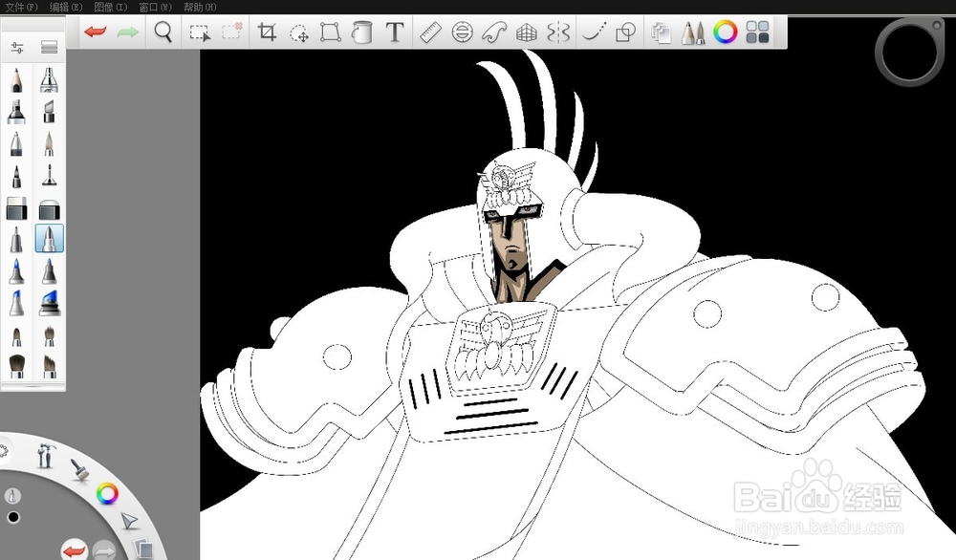Select the quick transform lasso tool

click(298, 32)
